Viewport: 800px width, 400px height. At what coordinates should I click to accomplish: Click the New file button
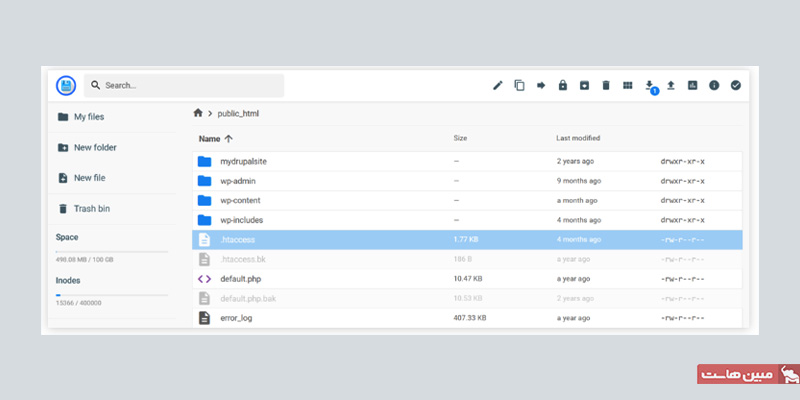tap(88, 178)
